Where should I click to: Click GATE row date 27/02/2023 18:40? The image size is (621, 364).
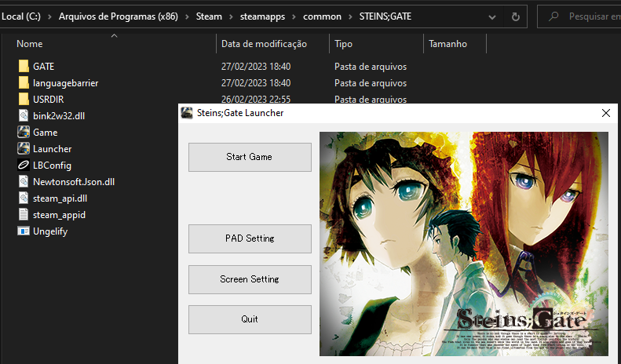click(x=256, y=67)
